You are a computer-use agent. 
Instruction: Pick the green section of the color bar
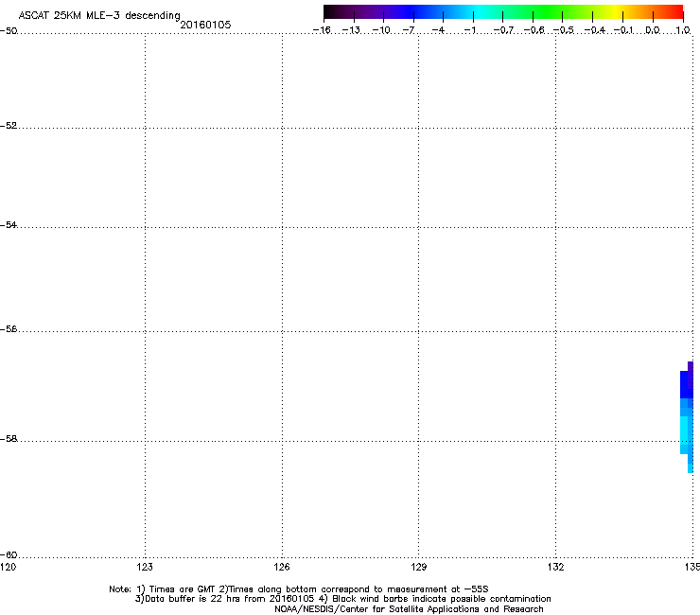pyautogui.click(x=548, y=11)
